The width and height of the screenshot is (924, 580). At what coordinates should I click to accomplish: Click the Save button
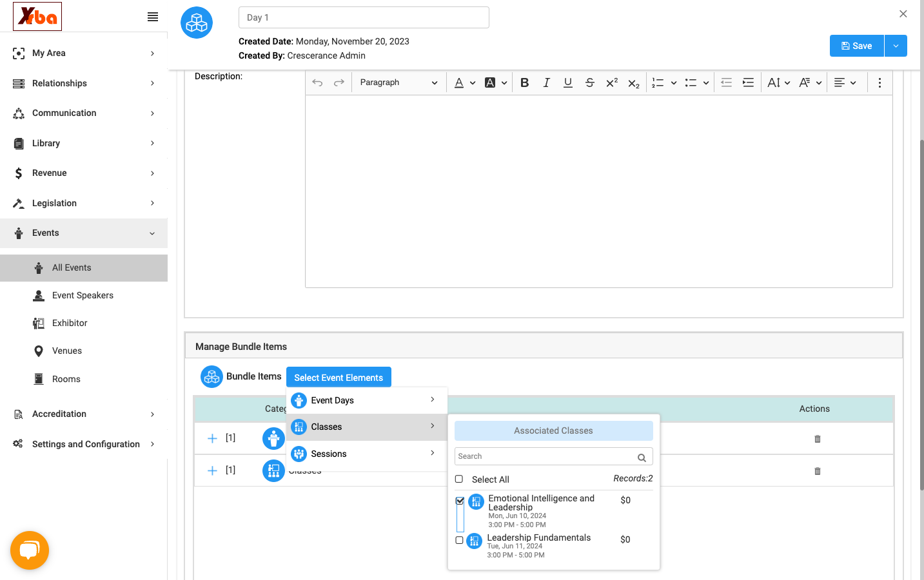[856, 46]
